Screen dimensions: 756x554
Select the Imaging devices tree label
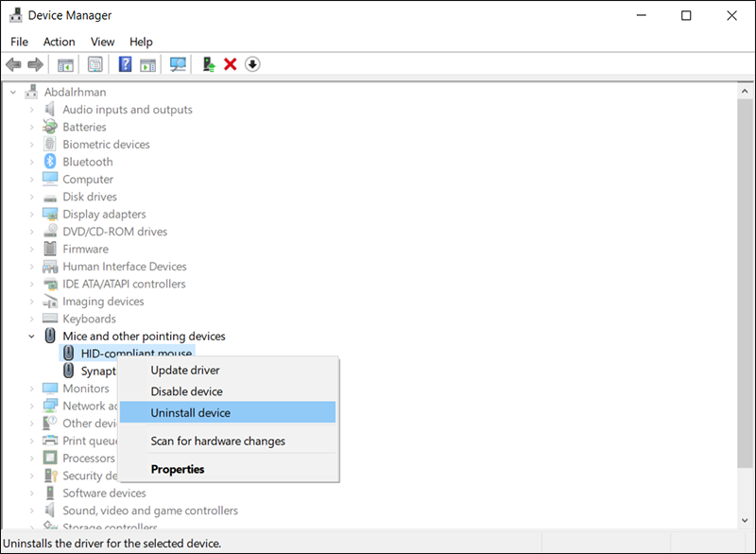pos(103,302)
